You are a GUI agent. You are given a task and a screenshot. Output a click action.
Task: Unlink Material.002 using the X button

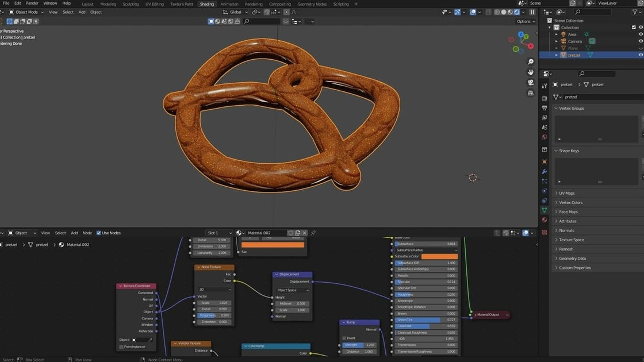coord(305,233)
